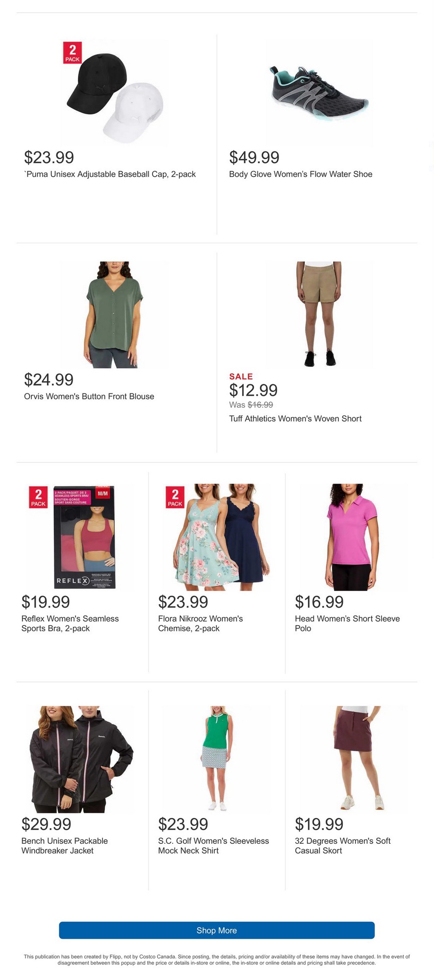Click the 2 Pack badge on Reflex bra
This screenshot has width=434, height=980.
pos(38,497)
